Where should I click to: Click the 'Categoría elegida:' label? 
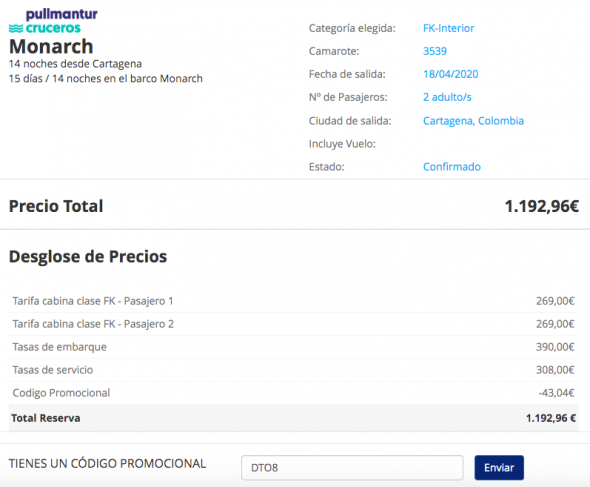pos(352,28)
